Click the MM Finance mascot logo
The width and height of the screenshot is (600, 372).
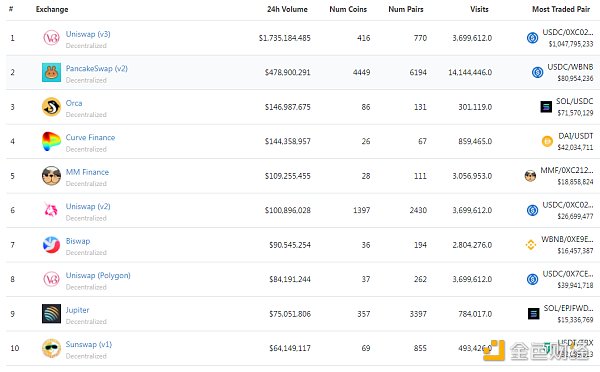51,176
